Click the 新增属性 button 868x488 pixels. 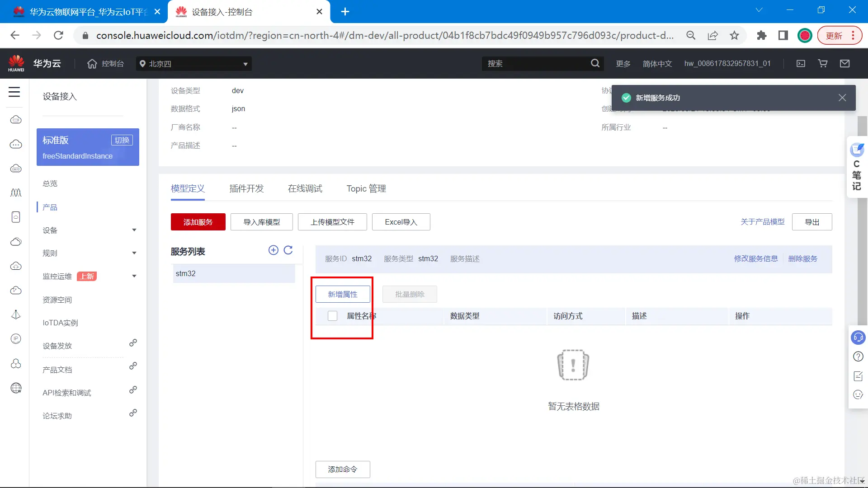[342, 294]
